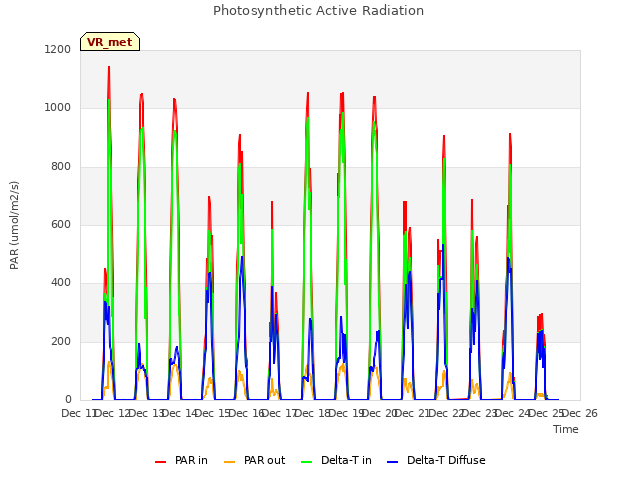Click the Dec 22 x-axis tick label

pos(446,413)
